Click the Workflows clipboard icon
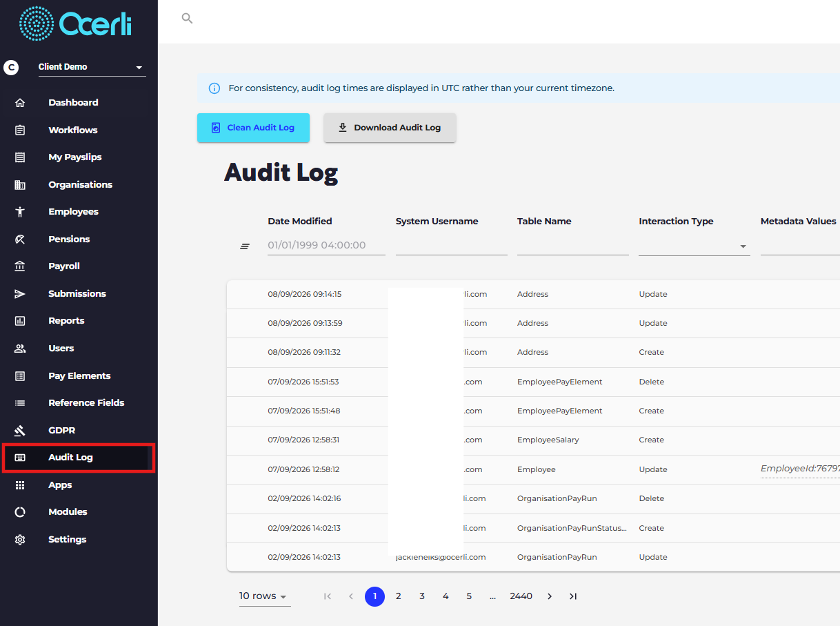This screenshot has width=840, height=626. [x=20, y=130]
